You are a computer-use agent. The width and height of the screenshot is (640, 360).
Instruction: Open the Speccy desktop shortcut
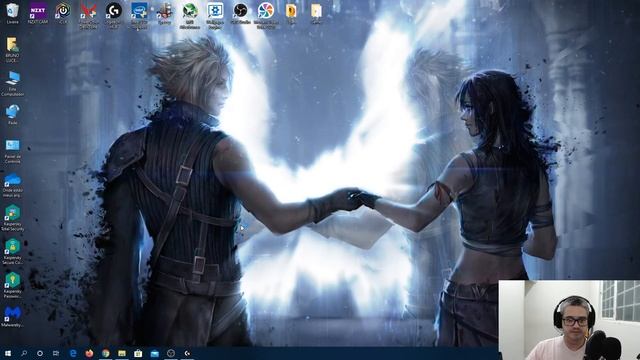pos(164,13)
